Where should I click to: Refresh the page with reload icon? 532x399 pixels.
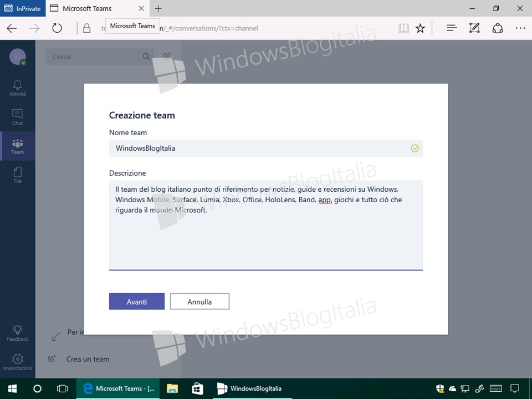57,28
